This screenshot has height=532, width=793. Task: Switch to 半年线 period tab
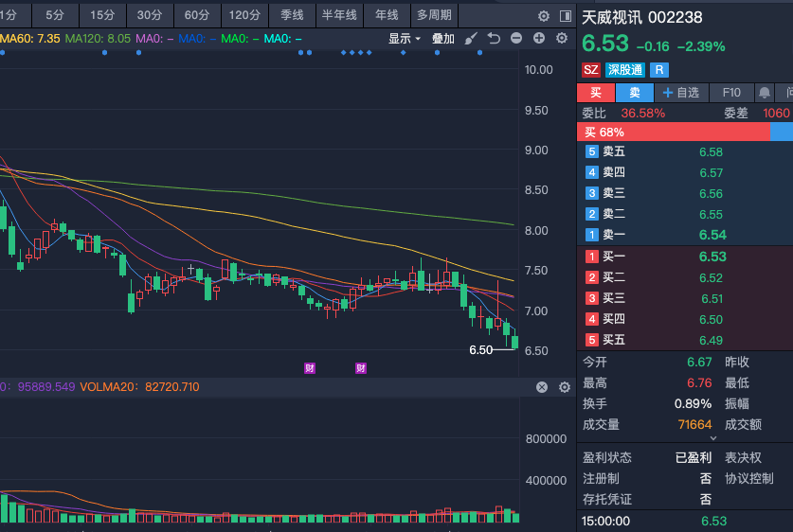coord(339,15)
